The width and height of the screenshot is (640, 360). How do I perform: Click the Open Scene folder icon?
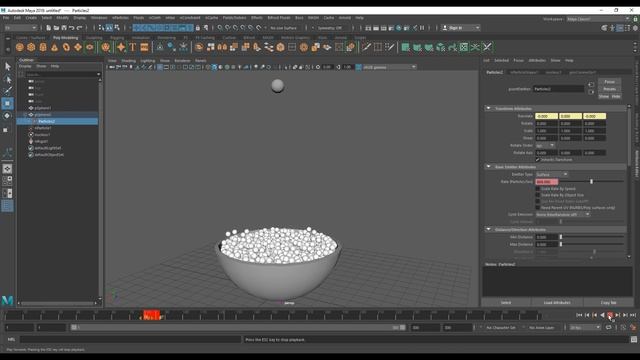[x=56, y=28]
